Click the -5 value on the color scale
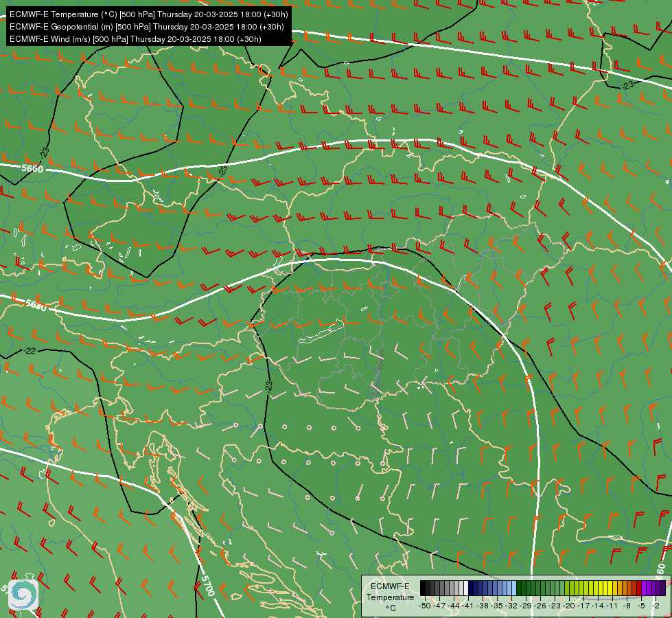Image resolution: width=672 pixels, height=618 pixels. coord(640,606)
